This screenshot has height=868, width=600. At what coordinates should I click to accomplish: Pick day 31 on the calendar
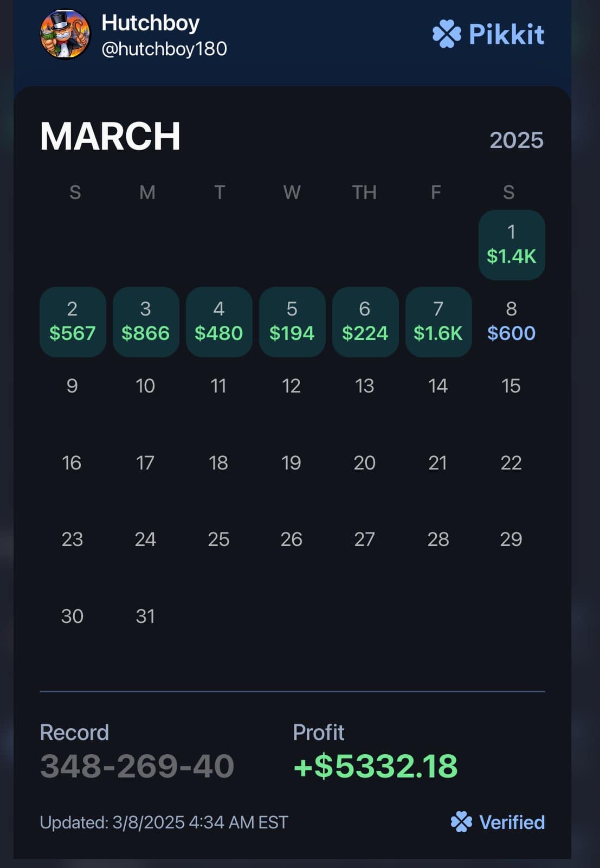point(145,616)
